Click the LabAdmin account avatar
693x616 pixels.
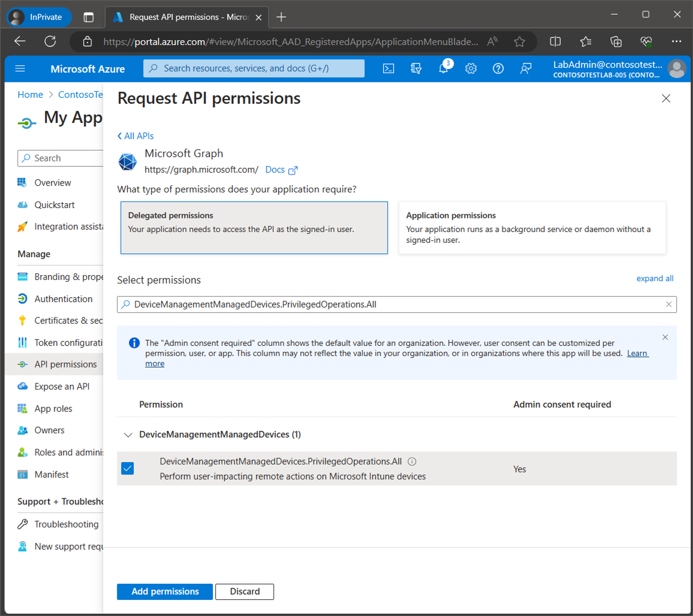point(677,69)
